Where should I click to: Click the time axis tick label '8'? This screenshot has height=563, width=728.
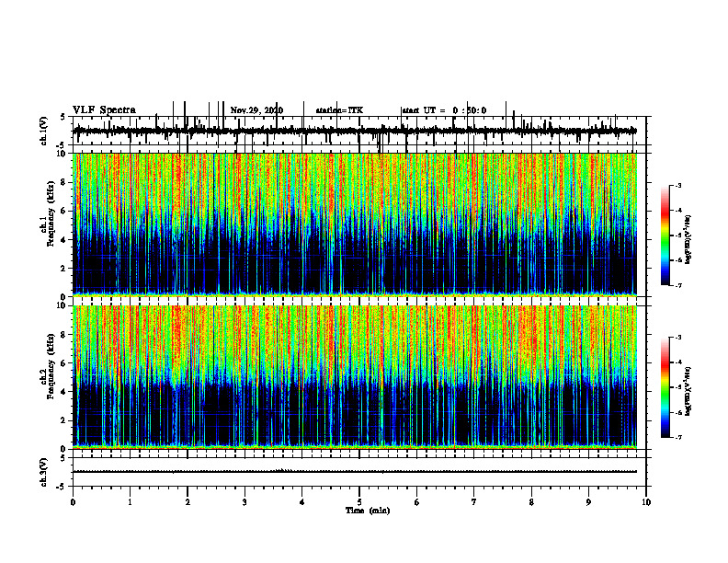tap(531, 502)
